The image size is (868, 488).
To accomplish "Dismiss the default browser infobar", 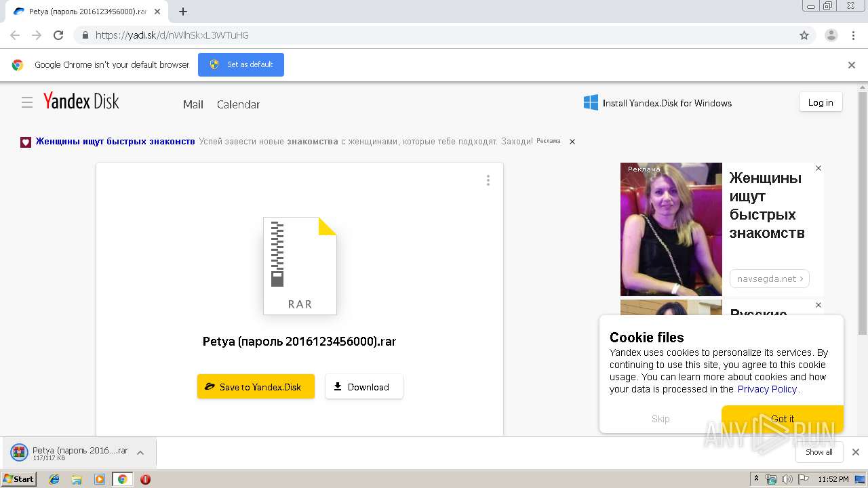I will (x=852, y=65).
